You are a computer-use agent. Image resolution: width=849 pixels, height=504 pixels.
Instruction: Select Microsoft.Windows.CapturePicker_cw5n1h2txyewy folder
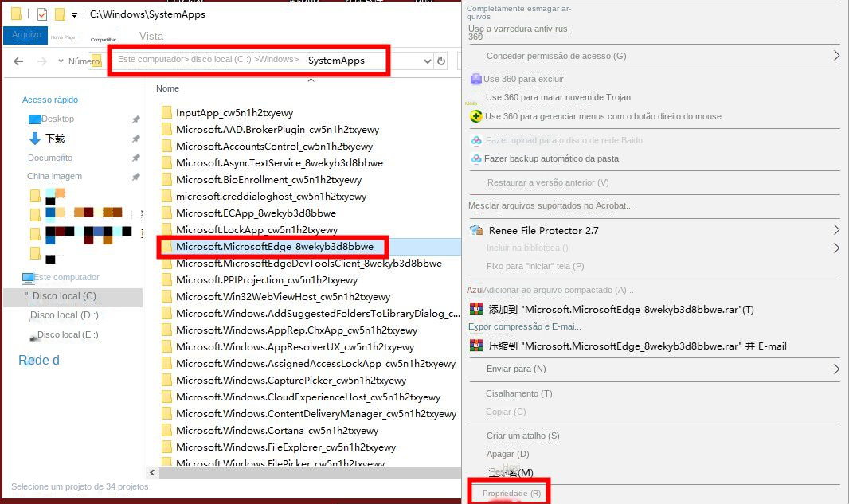(x=291, y=381)
